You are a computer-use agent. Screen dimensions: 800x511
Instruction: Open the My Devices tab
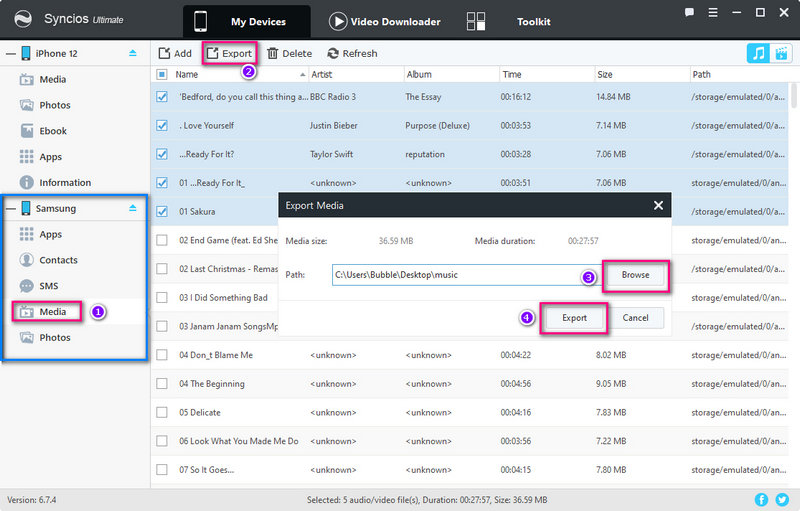(247, 22)
